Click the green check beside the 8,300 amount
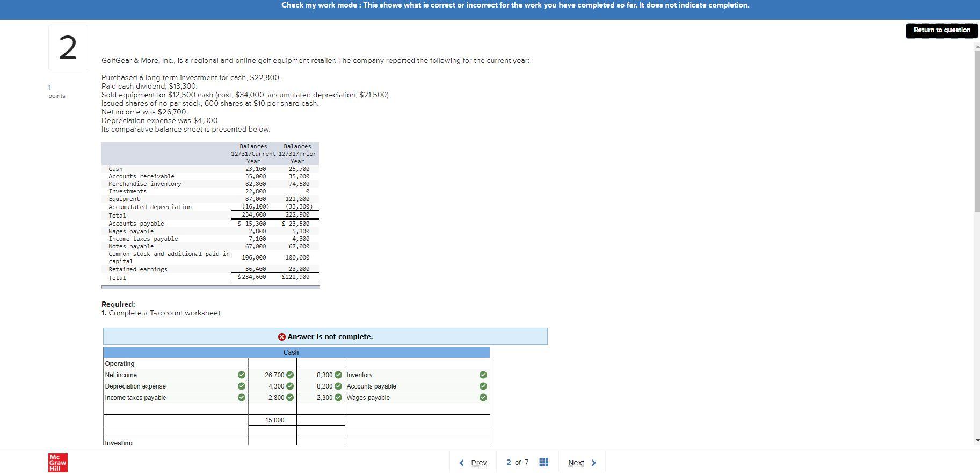 [x=338, y=375]
